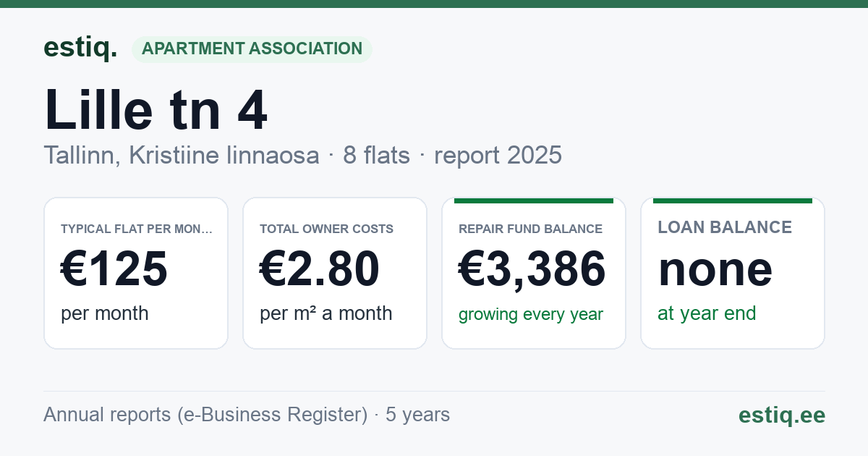Click the heading 'Lille tn 4'
Screen dimensions: 868x456
[156, 111]
